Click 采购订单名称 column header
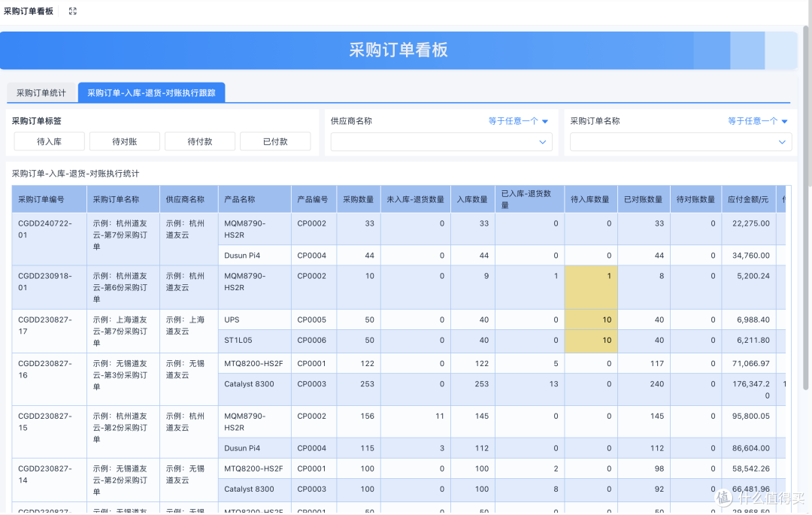This screenshot has width=812, height=515. click(123, 199)
